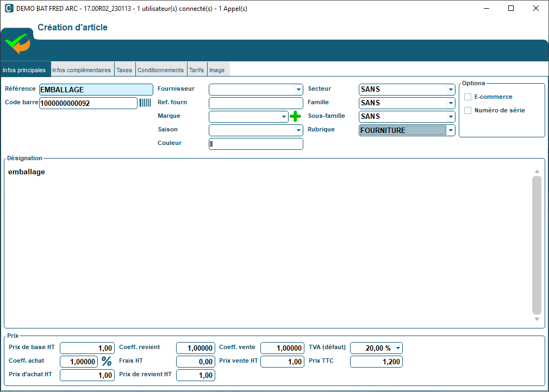Image resolution: width=549 pixels, height=392 pixels.
Task: Click into the Ref. fourn field
Action: pos(255,103)
